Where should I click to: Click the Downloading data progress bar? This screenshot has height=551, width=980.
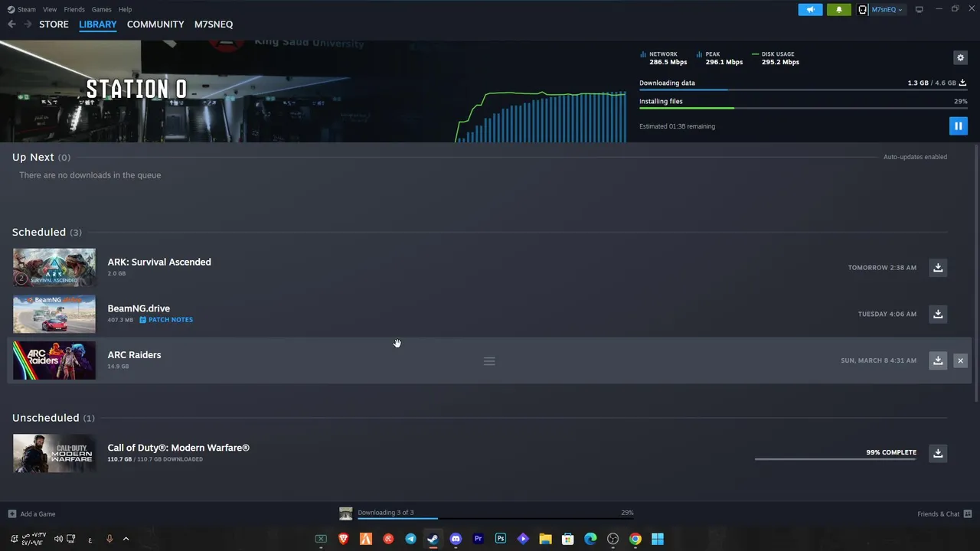pyautogui.click(x=802, y=90)
